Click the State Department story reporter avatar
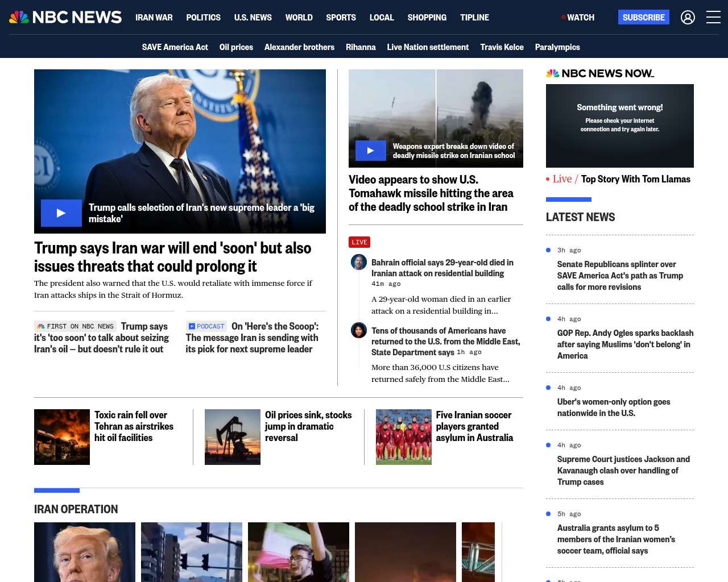 point(359,330)
